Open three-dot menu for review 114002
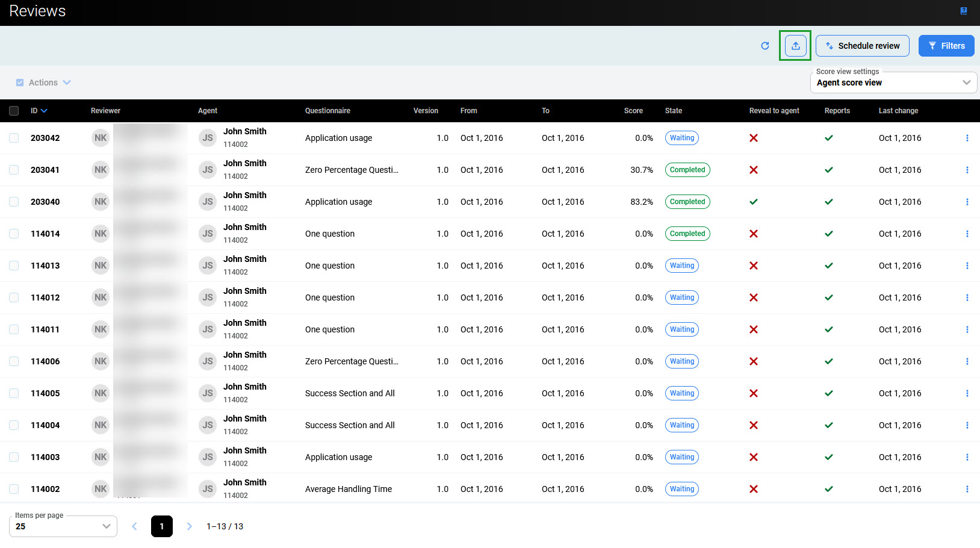Screen dimensions: 980x548 967,489
